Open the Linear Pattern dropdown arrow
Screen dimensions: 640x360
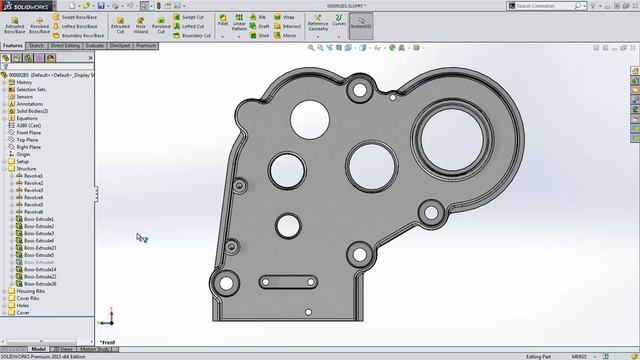click(239, 37)
